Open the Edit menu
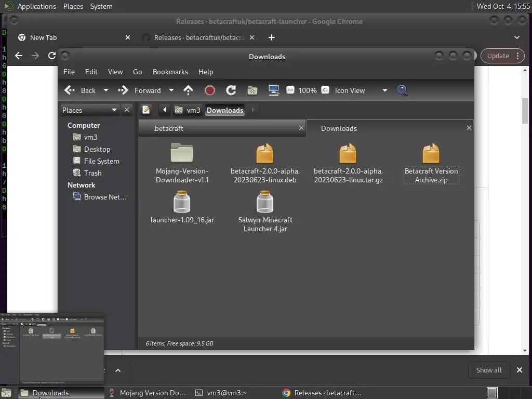The width and height of the screenshot is (532, 399). (91, 72)
